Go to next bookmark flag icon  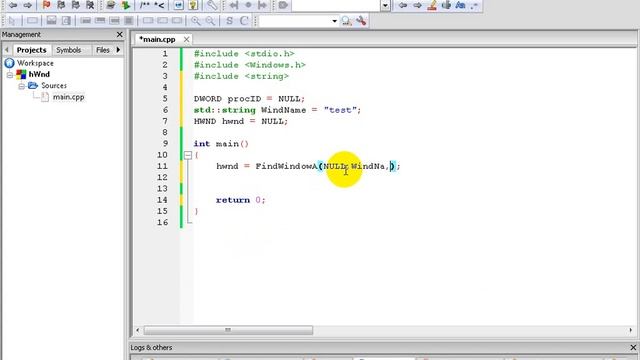pos(76,5)
